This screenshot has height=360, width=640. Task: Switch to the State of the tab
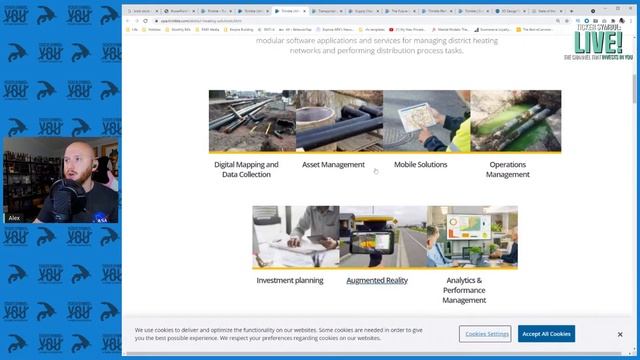[x=548, y=11]
